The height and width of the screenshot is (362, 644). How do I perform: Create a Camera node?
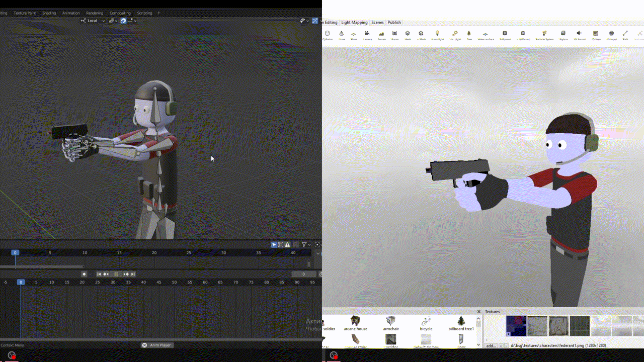pyautogui.click(x=368, y=35)
